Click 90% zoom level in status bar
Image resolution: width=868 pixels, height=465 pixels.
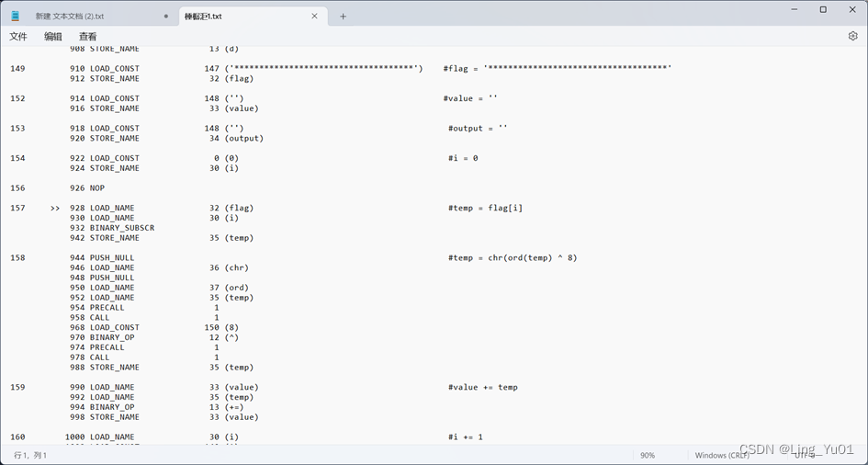[x=648, y=455]
